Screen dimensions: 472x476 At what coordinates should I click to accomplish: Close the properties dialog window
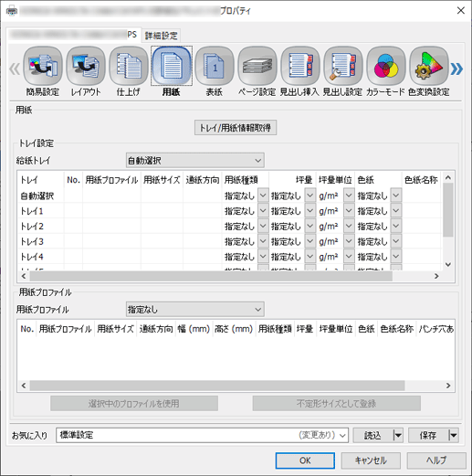point(461,11)
